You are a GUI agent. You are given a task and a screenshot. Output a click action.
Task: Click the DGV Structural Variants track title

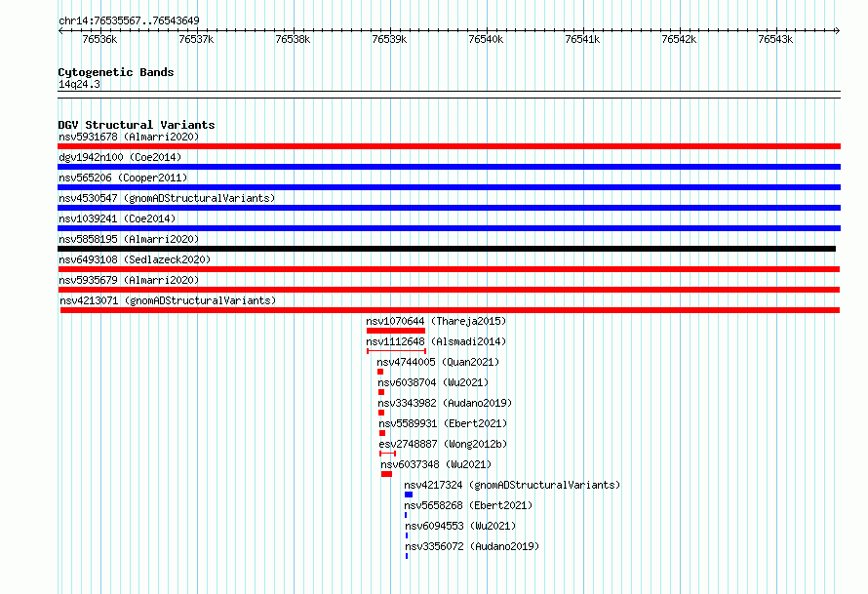click(x=137, y=125)
